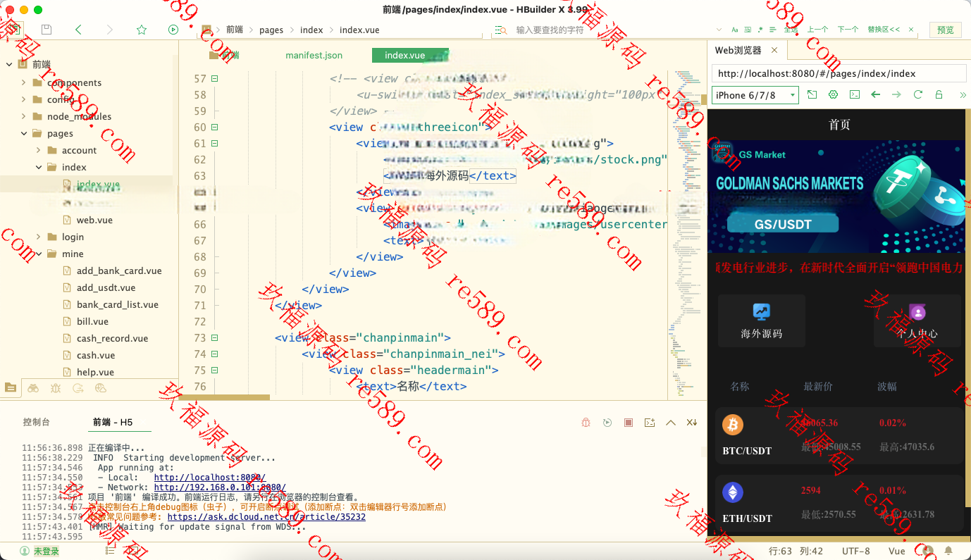Viewport: 971px width, 560px height.
Task: Click the console terminal icon
Action: [650, 422]
